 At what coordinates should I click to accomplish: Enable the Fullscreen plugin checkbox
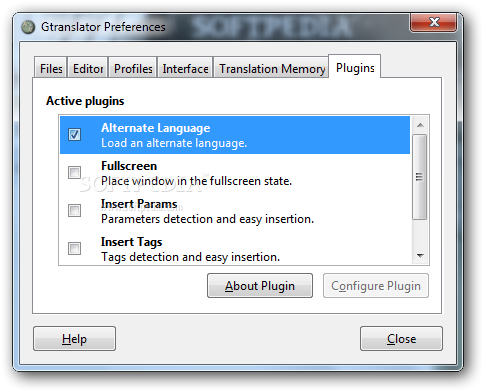click(x=74, y=173)
